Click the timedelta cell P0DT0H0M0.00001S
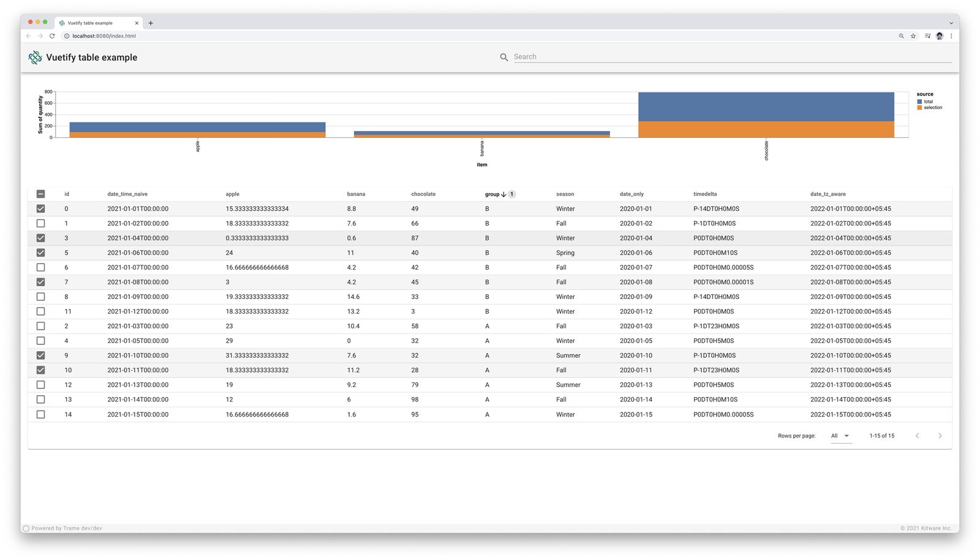980x560 pixels. pyautogui.click(x=723, y=282)
